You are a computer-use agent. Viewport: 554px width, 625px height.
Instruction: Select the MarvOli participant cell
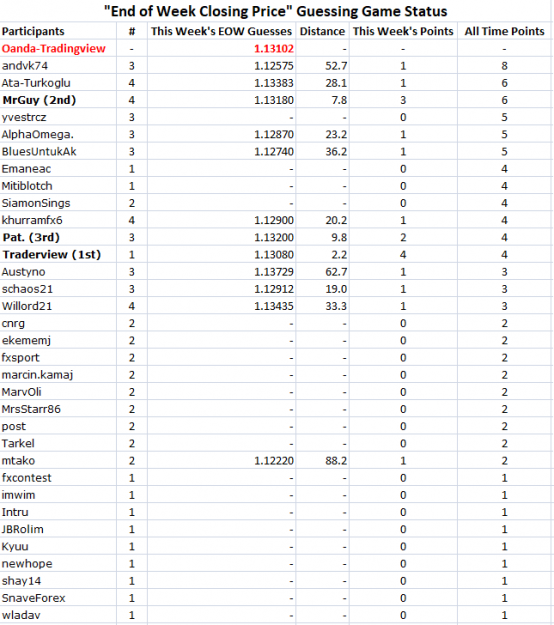click(x=22, y=392)
